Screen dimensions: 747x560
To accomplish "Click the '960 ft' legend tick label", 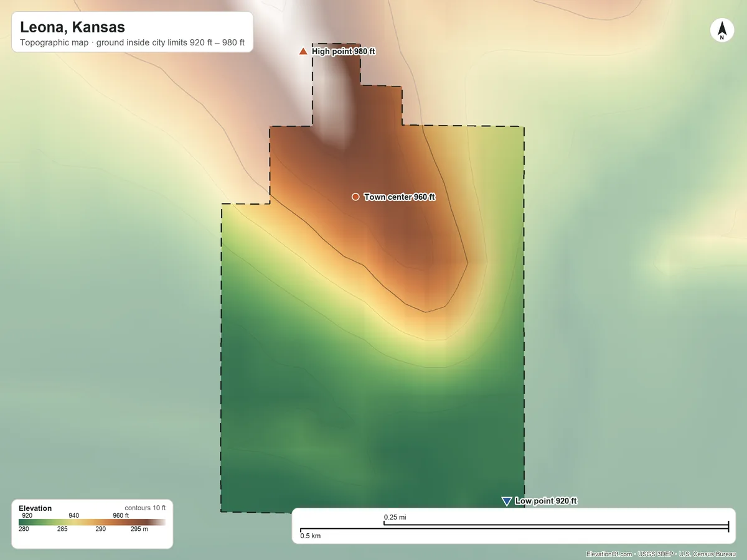I will pos(121,515).
